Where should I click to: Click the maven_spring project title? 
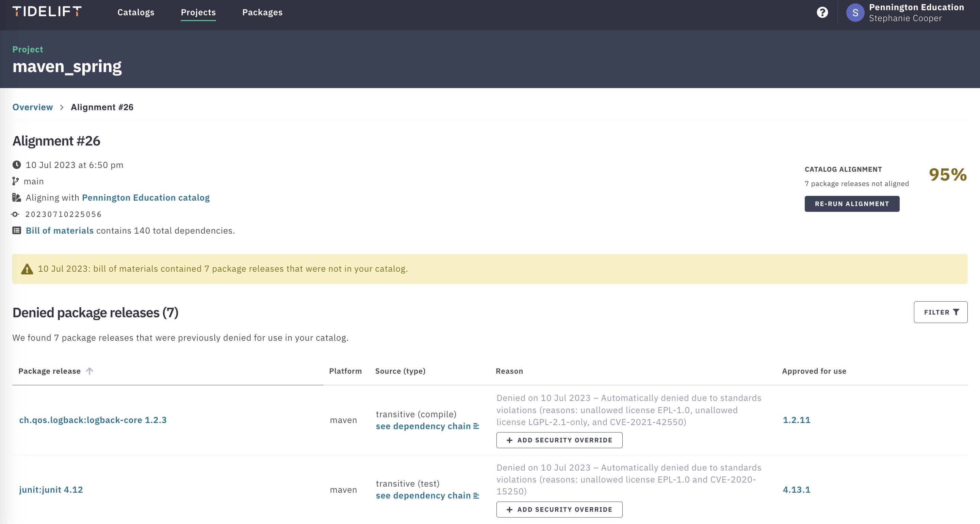pos(67,67)
